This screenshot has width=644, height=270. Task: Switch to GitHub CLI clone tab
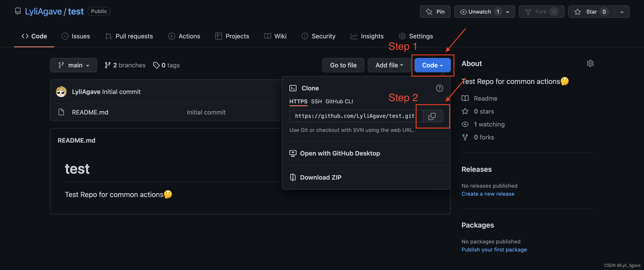(x=339, y=101)
